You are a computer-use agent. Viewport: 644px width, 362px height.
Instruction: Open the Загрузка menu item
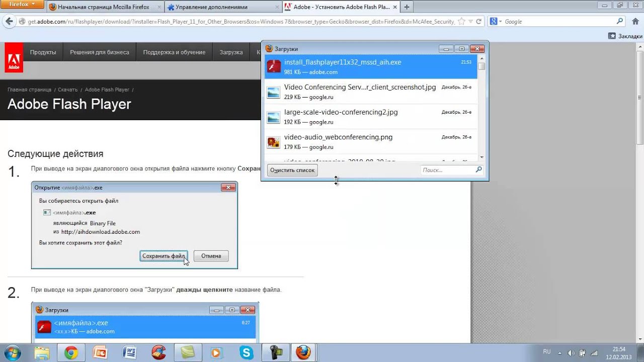pos(231,52)
